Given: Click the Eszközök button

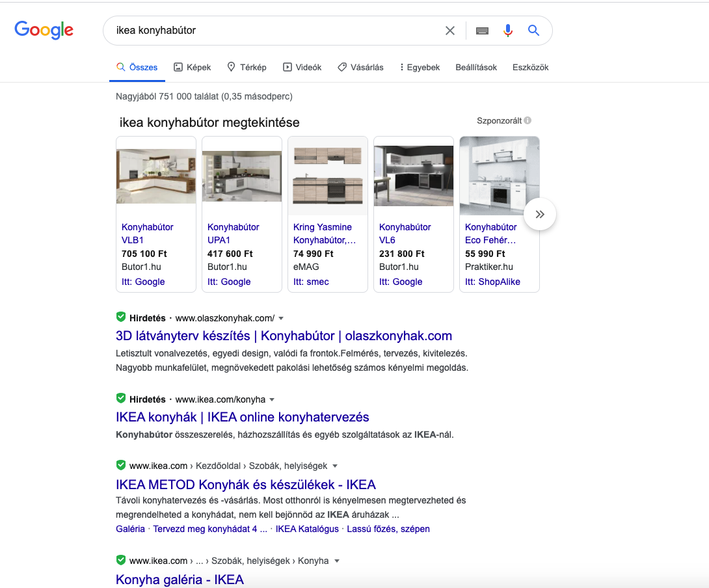Looking at the screenshot, I should pos(530,67).
